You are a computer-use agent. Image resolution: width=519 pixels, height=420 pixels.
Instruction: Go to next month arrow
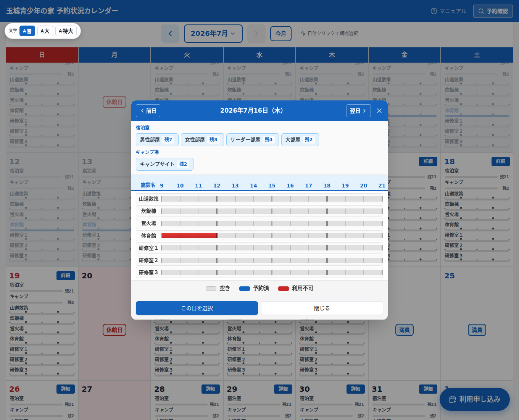pyautogui.click(x=256, y=34)
